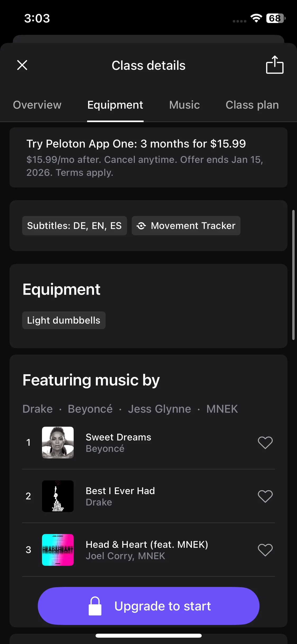Tap the lock icon on upgrade button
Image resolution: width=297 pixels, height=644 pixels.
click(95, 606)
